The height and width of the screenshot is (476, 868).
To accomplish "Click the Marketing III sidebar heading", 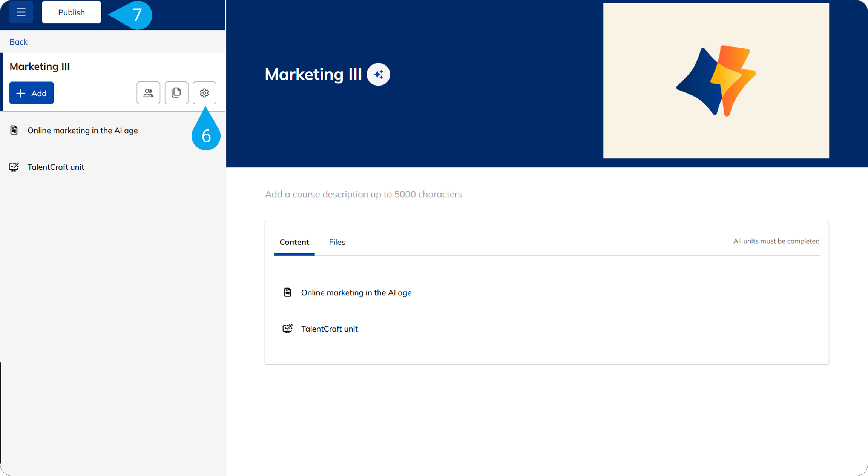I will tap(40, 66).
